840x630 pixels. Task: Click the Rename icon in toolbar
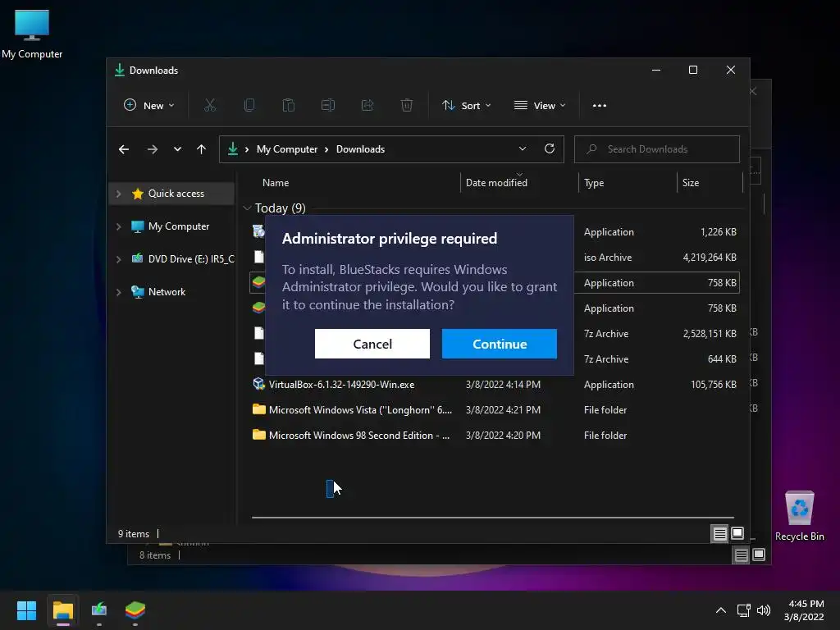(328, 106)
